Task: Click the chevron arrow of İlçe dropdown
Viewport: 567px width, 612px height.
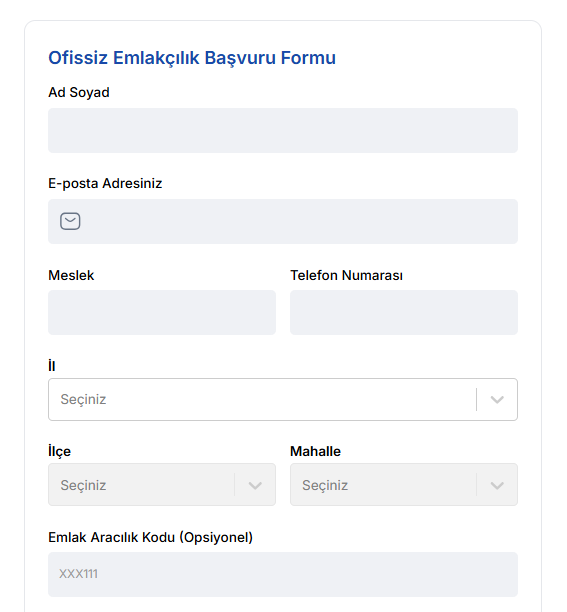Action: point(255,485)
